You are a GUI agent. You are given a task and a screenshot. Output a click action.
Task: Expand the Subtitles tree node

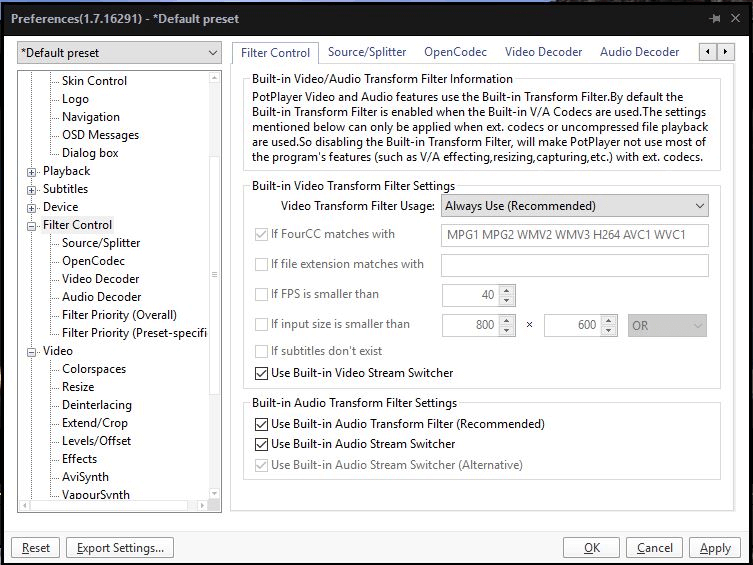32,190
